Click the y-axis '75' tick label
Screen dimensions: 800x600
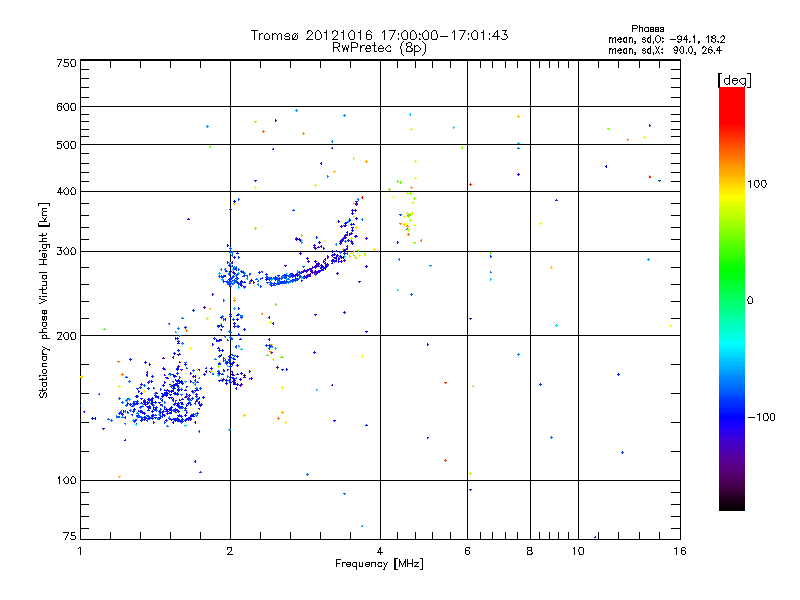point(70,536)
